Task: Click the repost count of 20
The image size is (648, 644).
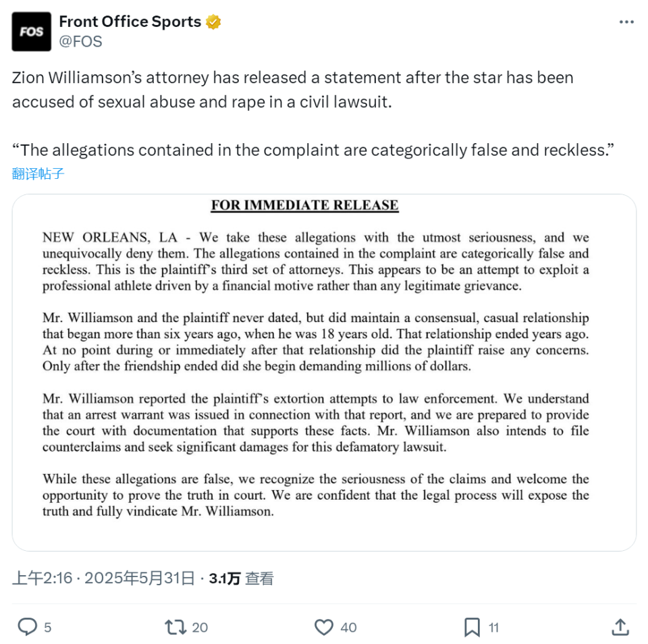Action: click(200, 627)
